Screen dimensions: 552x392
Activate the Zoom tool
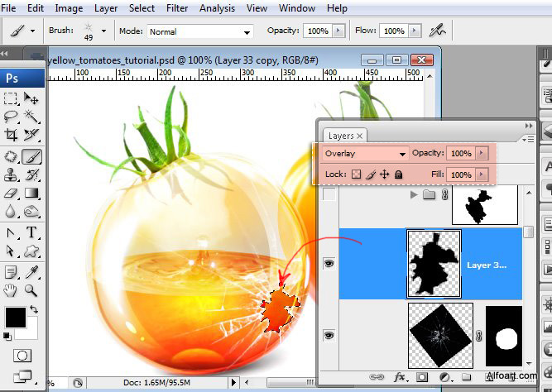point(32,289)
